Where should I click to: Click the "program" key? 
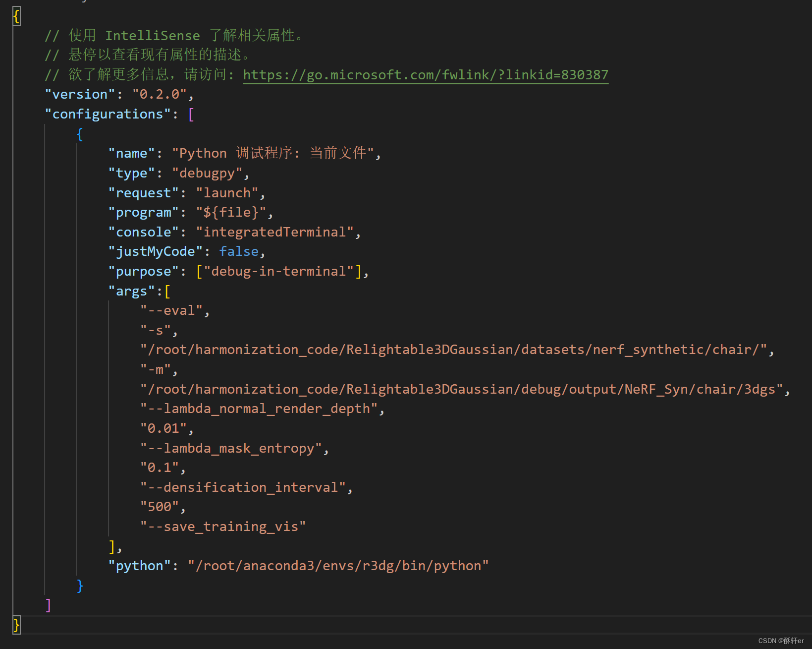pos(144,212)
